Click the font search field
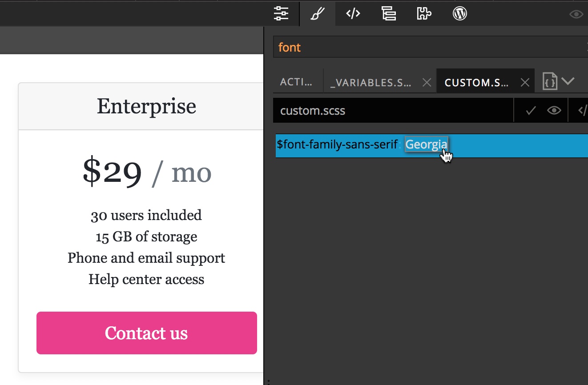The width and height of the screenshot is (588, 385). (431, 47)
